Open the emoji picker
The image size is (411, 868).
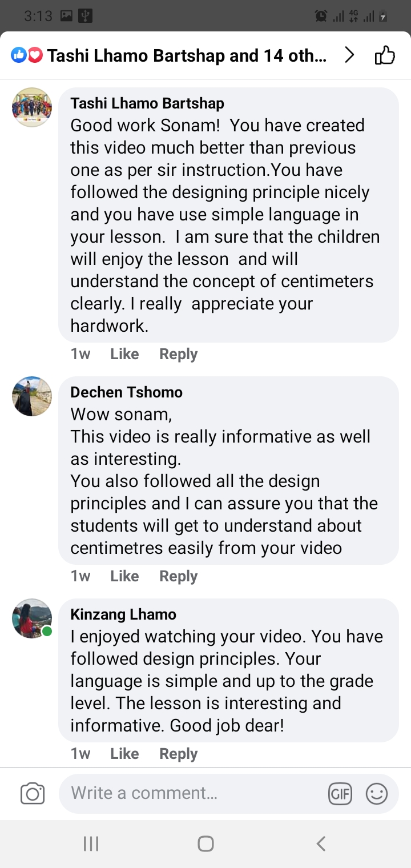[x=377, y=793]
